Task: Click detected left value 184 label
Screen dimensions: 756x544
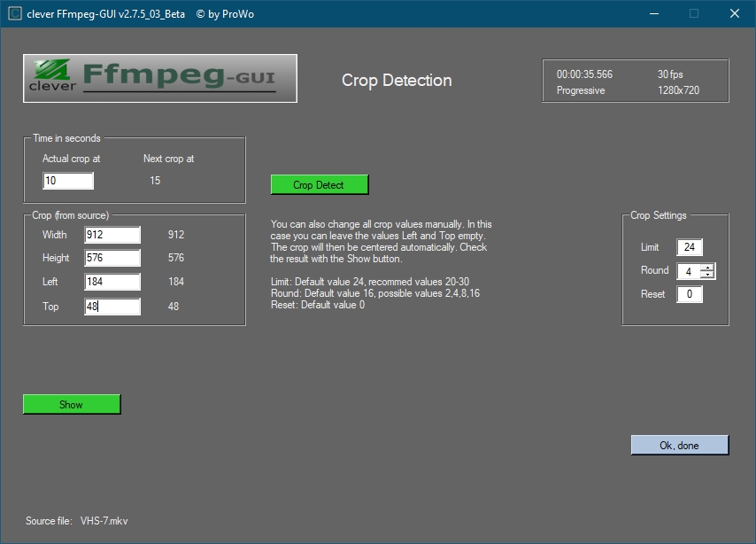Action: [x=176, y=282]
